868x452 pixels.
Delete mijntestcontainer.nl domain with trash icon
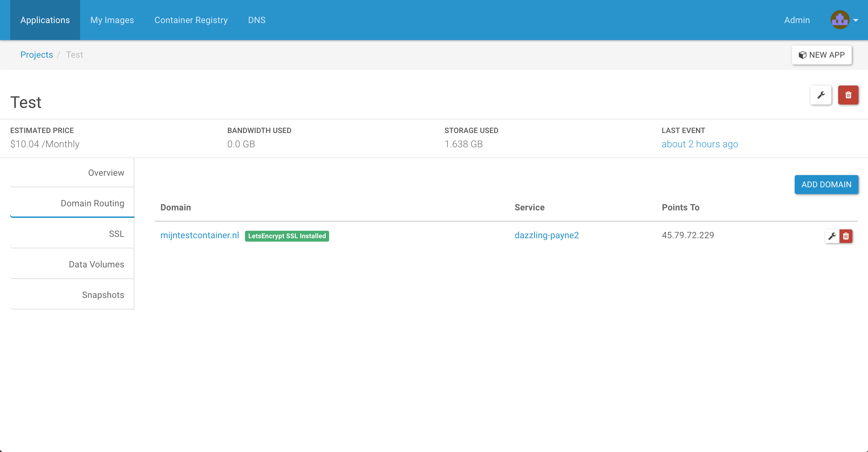point(846,236)
